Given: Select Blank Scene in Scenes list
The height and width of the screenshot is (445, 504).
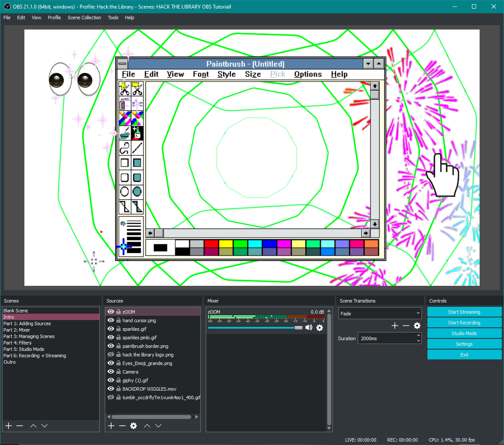Looking at the screenshot, I should [51, 311].
